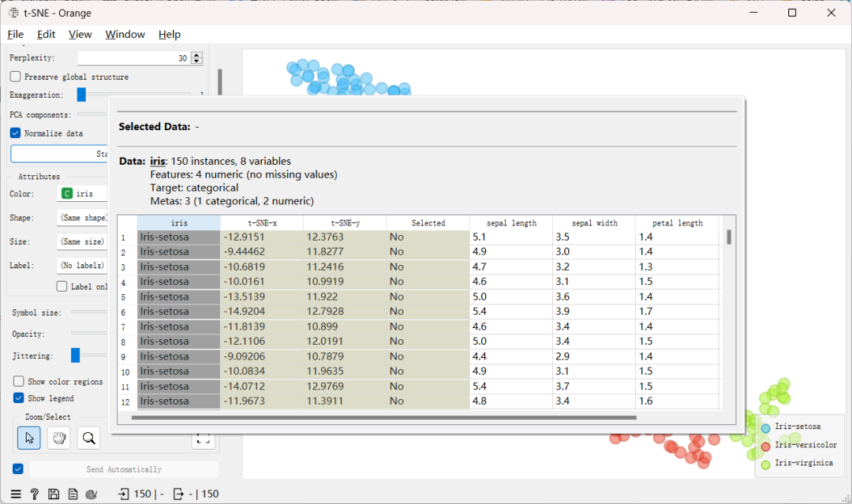Screen dimensions: 852x504
Task: Choose the zoom magnifier tool
Action: click(88, 438)
